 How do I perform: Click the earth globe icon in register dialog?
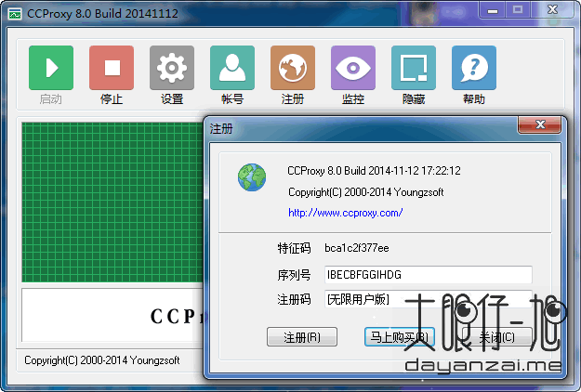click(x=252, y=177)
